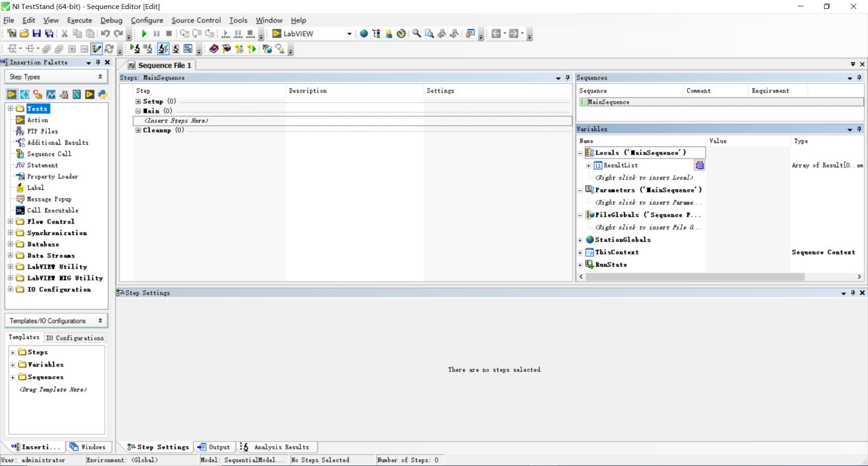The height and width of the screenshot is (466, 868).
Task: Close the Insertion Palette panel
Action: (x=108, y=63)
